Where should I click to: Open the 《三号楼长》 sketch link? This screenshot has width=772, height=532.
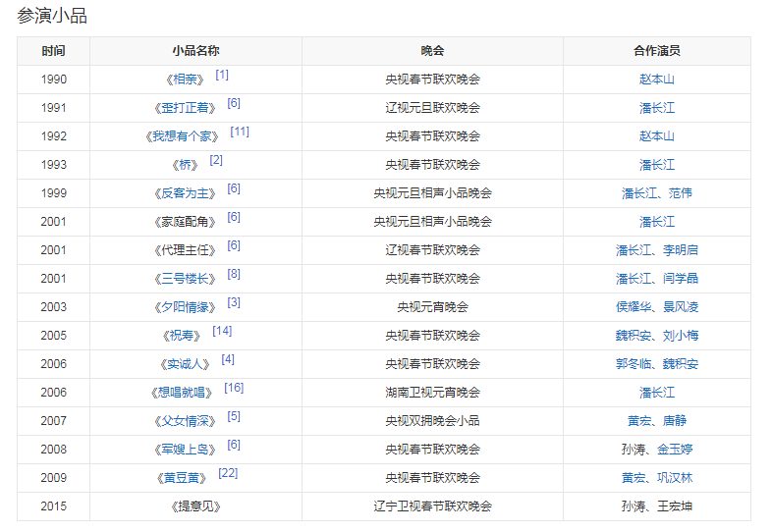coord(185,279)
